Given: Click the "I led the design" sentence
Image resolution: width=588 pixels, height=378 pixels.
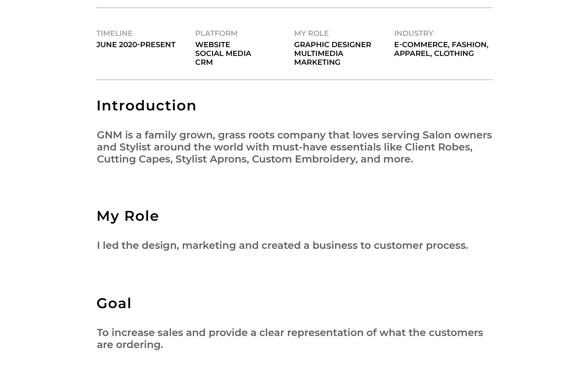Looking at the screenshot, I should (282, 245).
